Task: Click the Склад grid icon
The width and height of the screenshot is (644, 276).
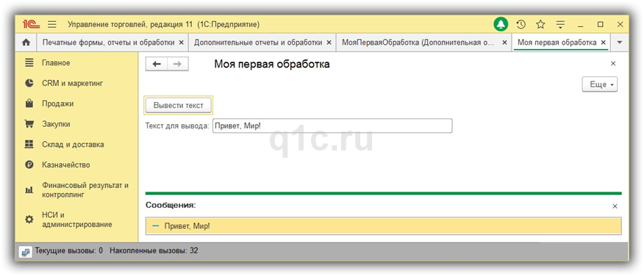Action: tap(29, 145)
